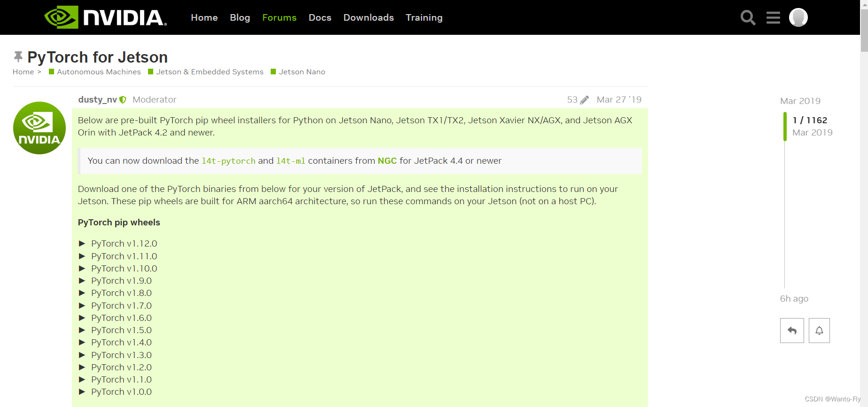Follow the NGC link

tap(387, 161)
